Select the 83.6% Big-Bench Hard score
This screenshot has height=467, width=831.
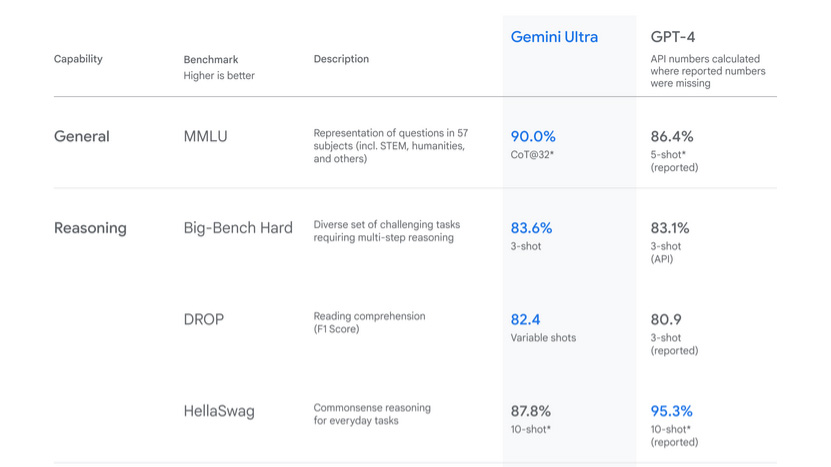point(531,228)
